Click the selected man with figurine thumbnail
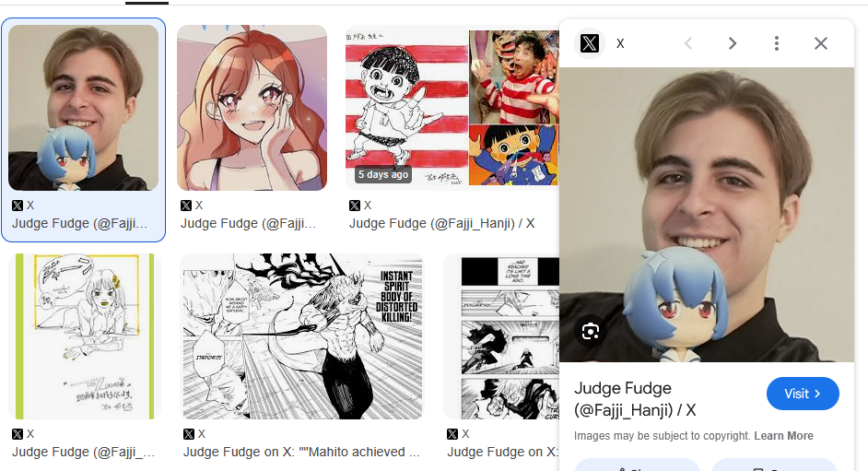This screenshot has width=868, height=471. [83, 108]
